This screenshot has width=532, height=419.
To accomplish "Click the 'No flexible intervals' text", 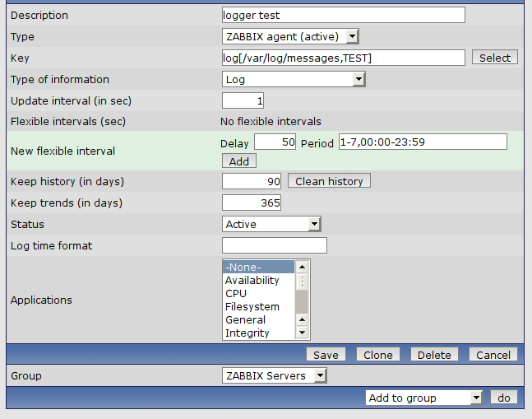I will pos(271,121).
